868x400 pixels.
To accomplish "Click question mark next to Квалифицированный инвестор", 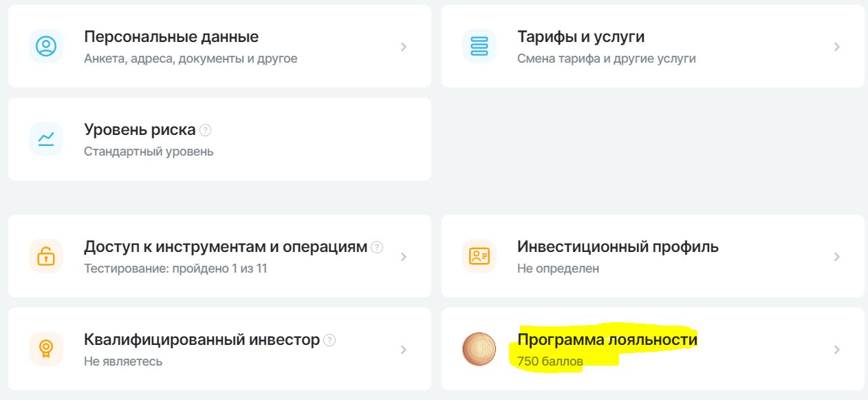I will pos(329,340).
